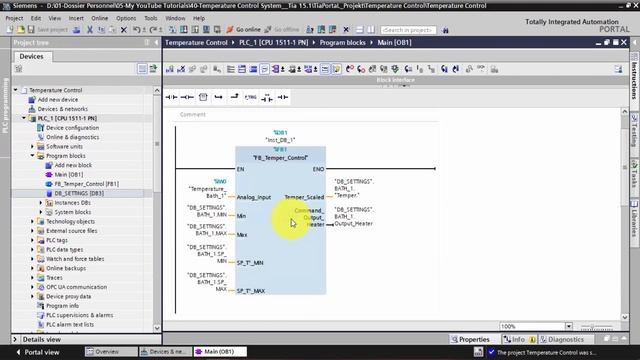Expand the Instances DBs folder

41,203
